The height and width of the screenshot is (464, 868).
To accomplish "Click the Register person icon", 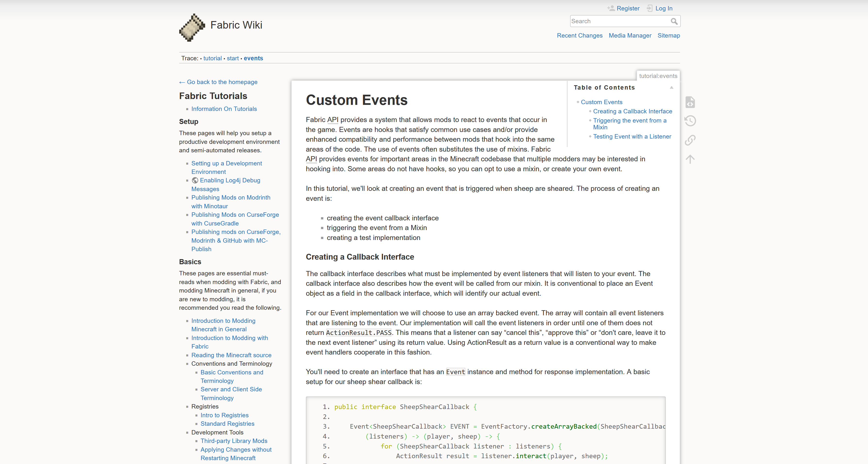I will 611,8.
